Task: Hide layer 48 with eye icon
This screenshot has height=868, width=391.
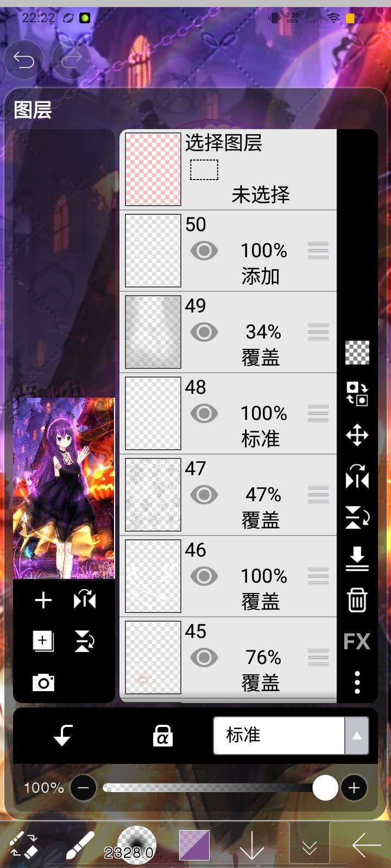Action: click(x=204, y=413)
